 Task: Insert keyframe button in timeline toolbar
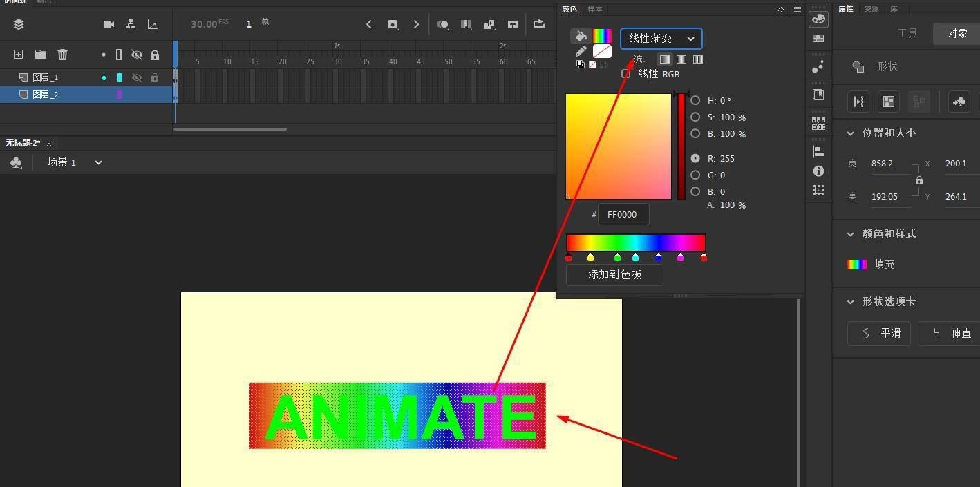pyautogui.click(x=393, y=24)
